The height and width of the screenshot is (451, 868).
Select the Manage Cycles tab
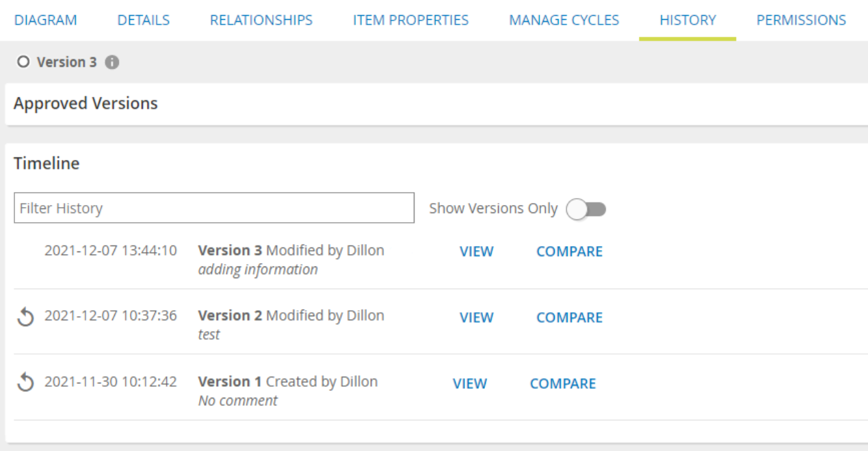[x=564, y=20]
